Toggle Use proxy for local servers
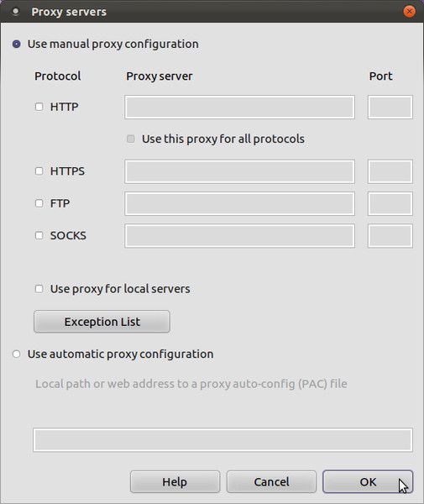 click(39, 289)
